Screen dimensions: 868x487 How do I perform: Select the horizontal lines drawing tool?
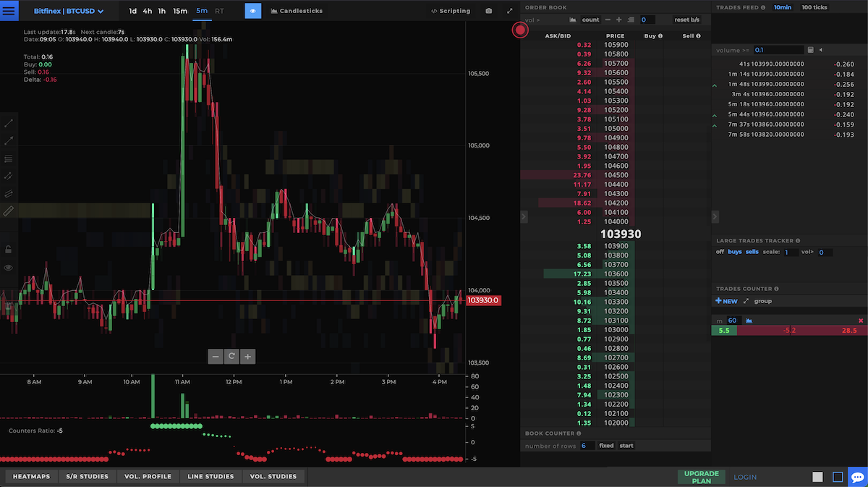(9, 158)
